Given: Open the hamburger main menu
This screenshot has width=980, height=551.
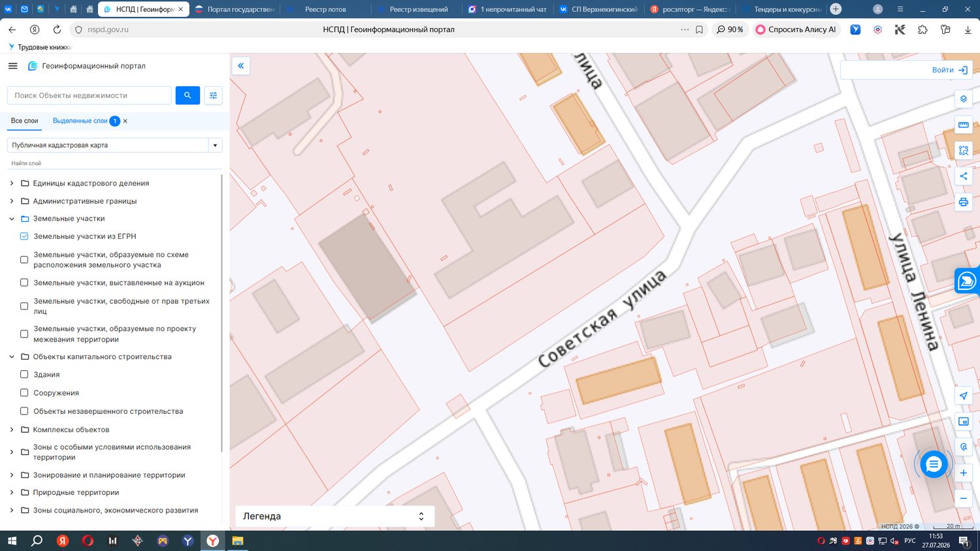Looking at the screenshot, I should tap(12, 66).
